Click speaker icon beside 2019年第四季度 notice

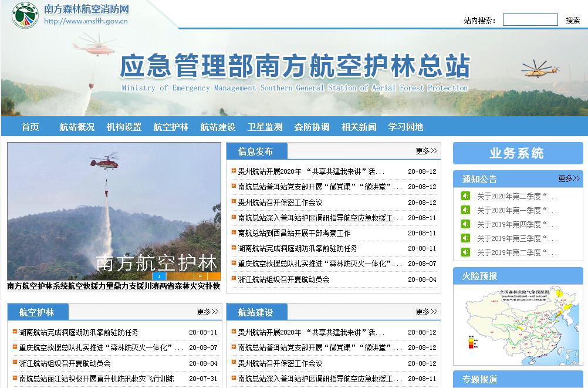465,224
